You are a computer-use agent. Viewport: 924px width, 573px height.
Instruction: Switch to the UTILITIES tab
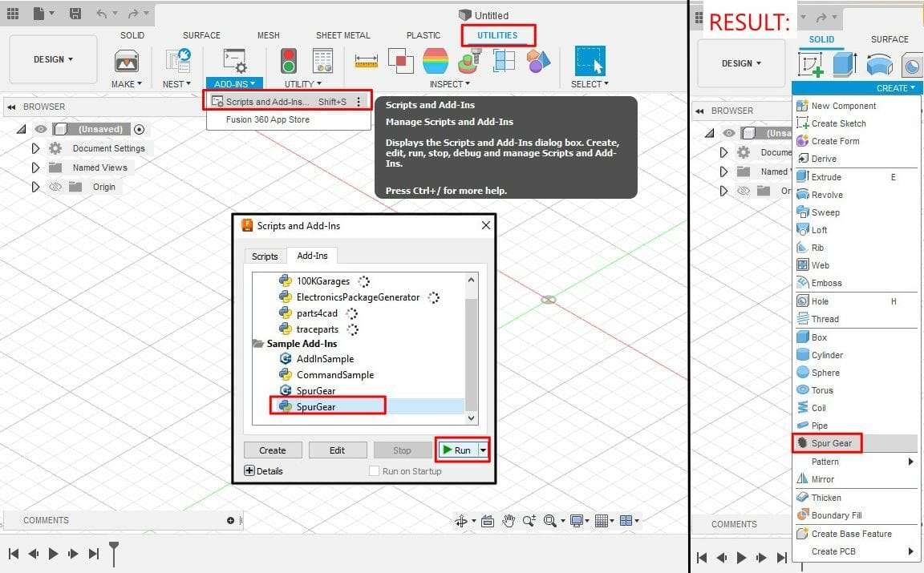tap(497, 35)
